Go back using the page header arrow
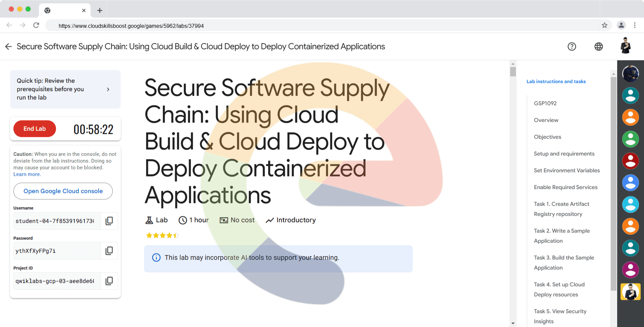The height and width of the screenshot is (327, 644). tap(9, 47)
